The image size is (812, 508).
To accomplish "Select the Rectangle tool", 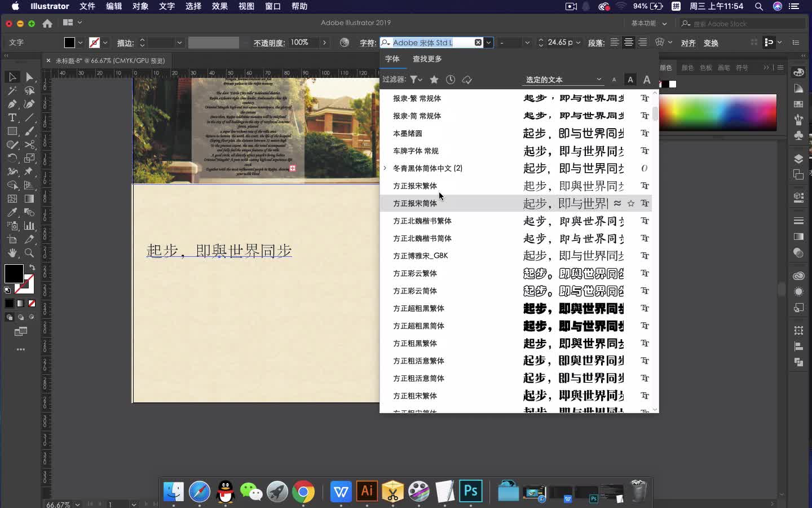I will (x=12, y=132).
